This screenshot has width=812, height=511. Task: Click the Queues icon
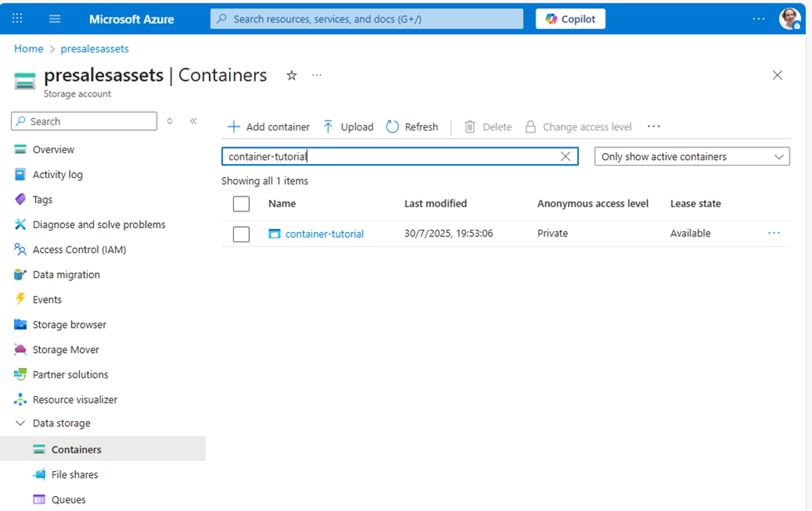(39, 499)
